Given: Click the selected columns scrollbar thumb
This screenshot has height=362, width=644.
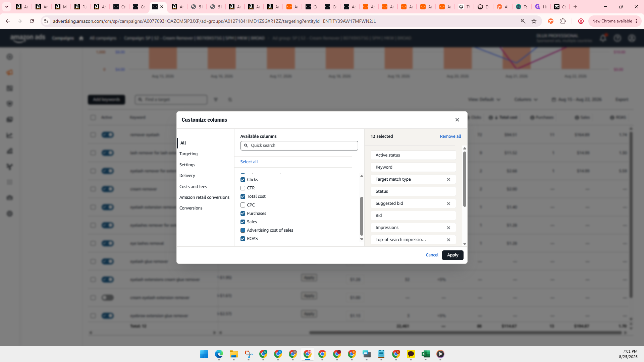Looking at the screenshot, I should (x=465, y=179).
